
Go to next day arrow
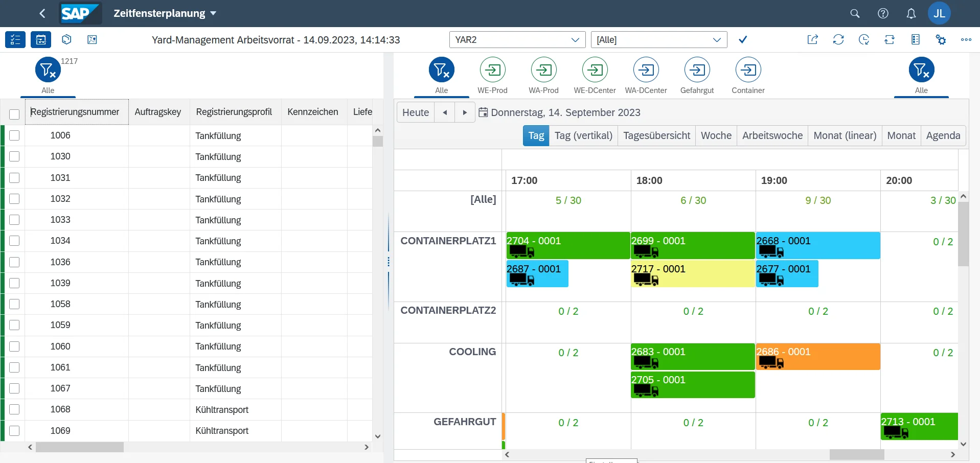click(x=465, y=112)
